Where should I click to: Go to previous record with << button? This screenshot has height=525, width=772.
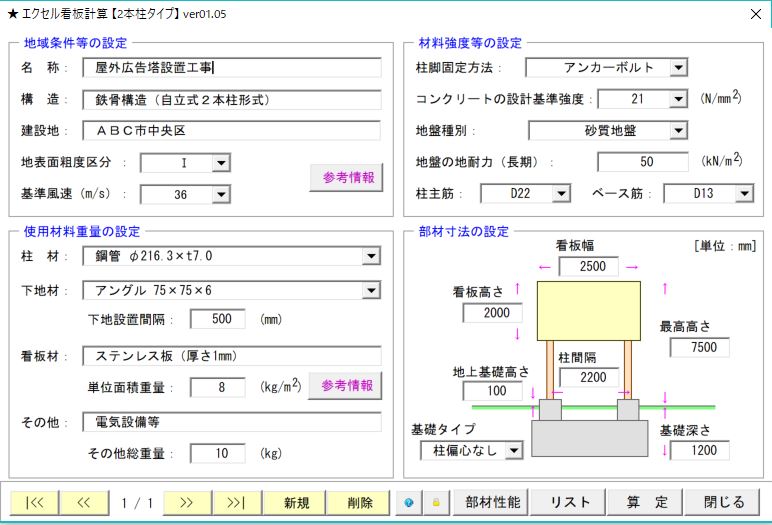coord(84,502)
